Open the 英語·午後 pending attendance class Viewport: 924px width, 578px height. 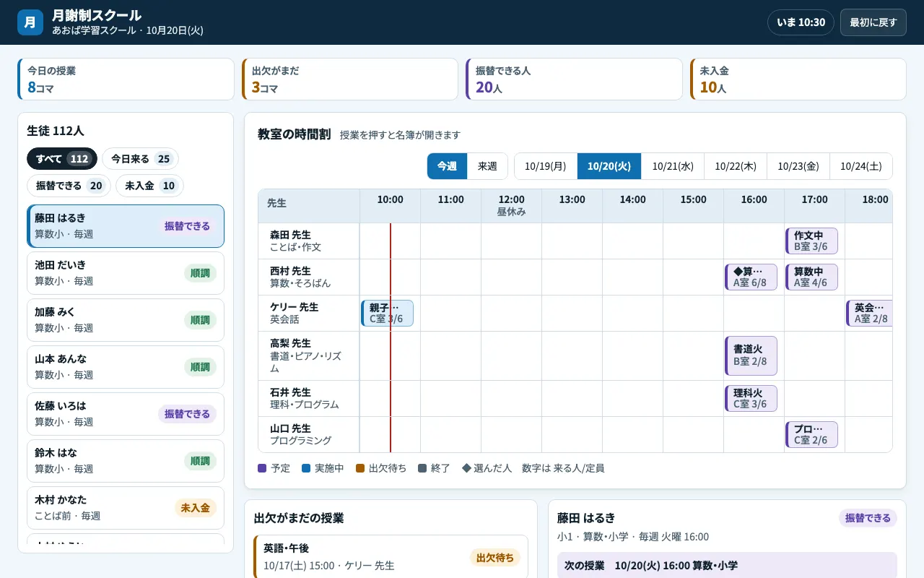pyautogui.click(x=391, y=557)
